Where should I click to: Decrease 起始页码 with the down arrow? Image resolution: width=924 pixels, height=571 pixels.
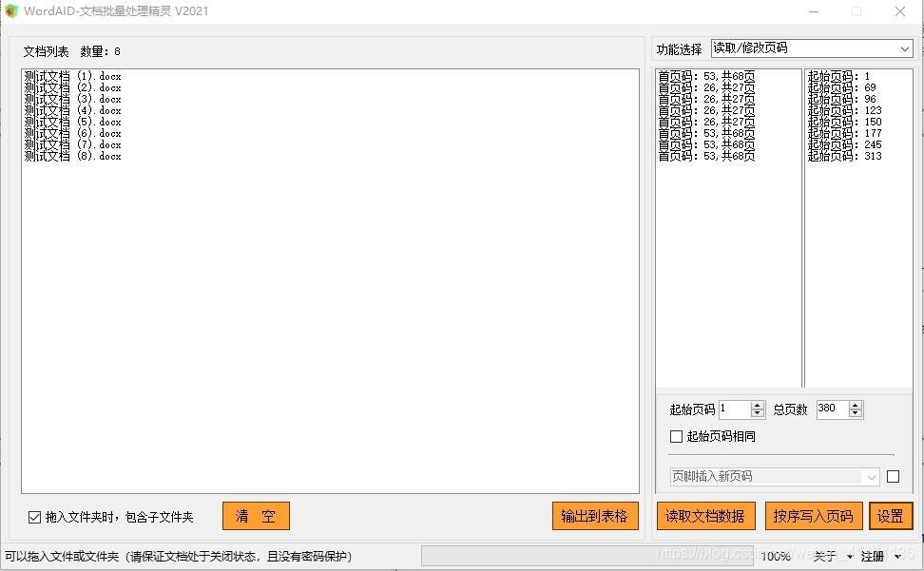coord(758,413)
